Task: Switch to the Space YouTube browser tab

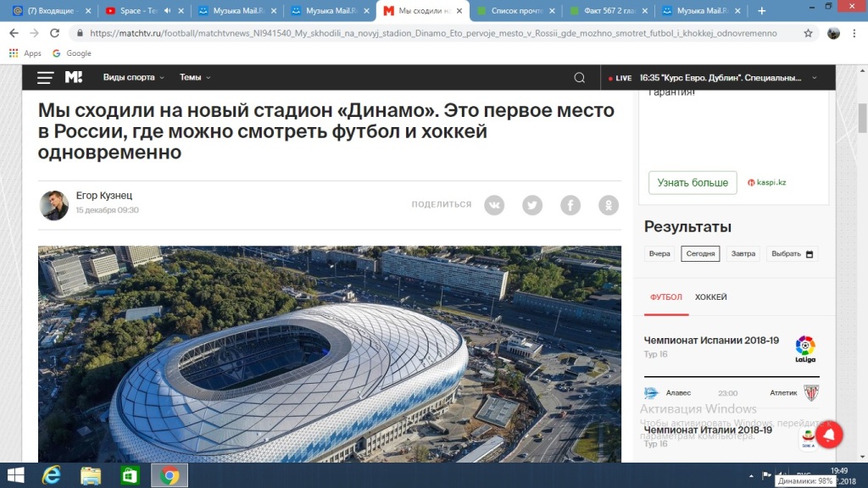Action: pos(137,10)
